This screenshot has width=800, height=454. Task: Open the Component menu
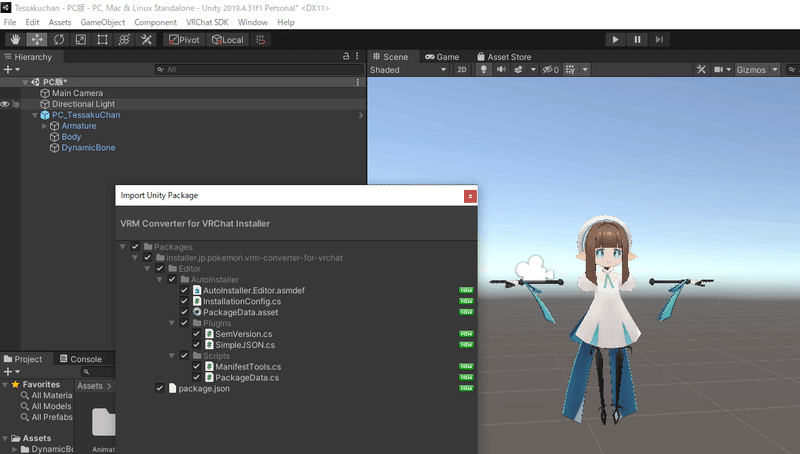(x=155, y=22)
